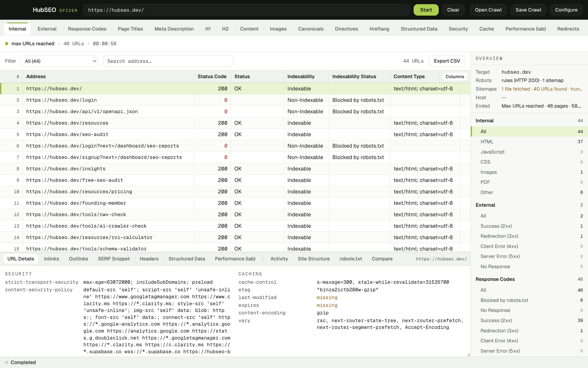Save the current crawl
Screen dimensions: 588x368
[528, 10]
